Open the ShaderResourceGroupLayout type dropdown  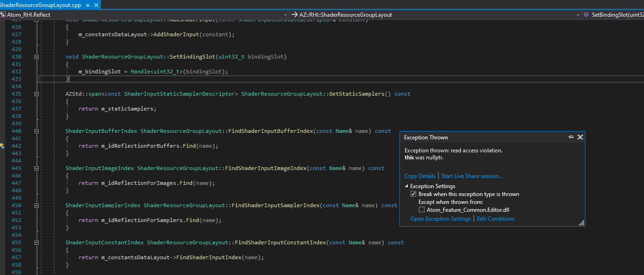coord(577,14)
